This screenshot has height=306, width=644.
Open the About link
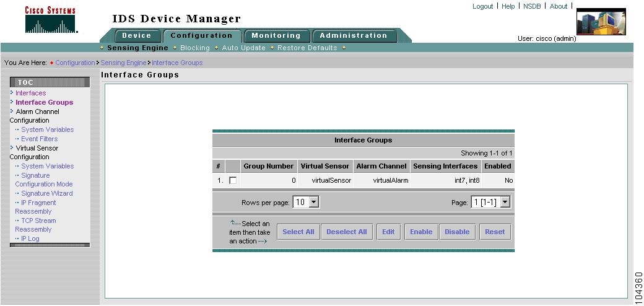point(559,6)
